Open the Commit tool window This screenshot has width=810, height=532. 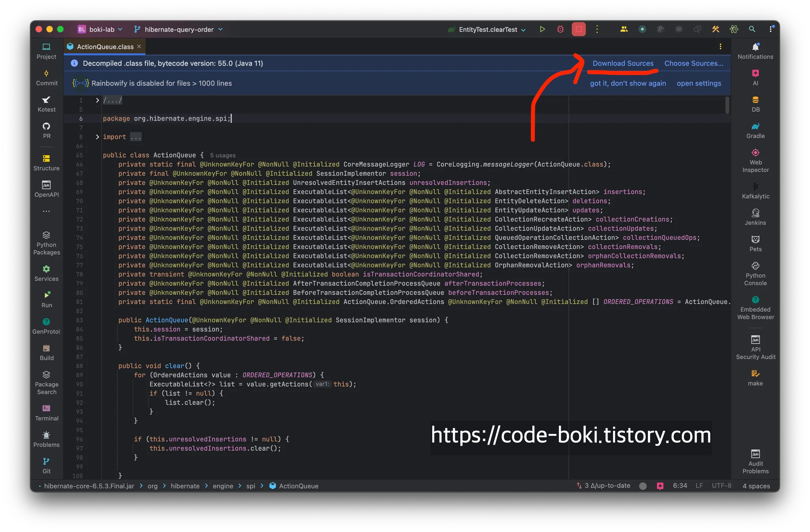point(46,78)
